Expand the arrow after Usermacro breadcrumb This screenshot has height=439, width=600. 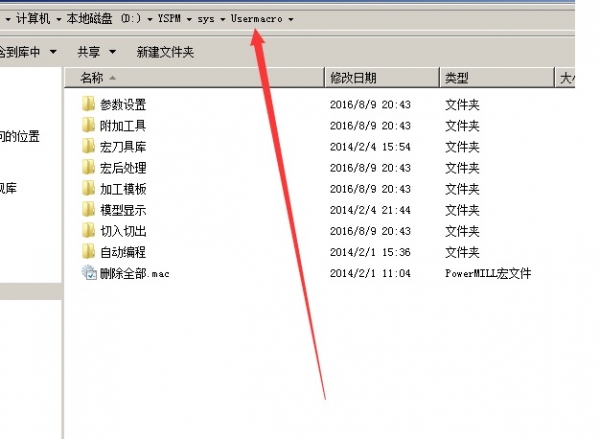(x=291, y=19)
